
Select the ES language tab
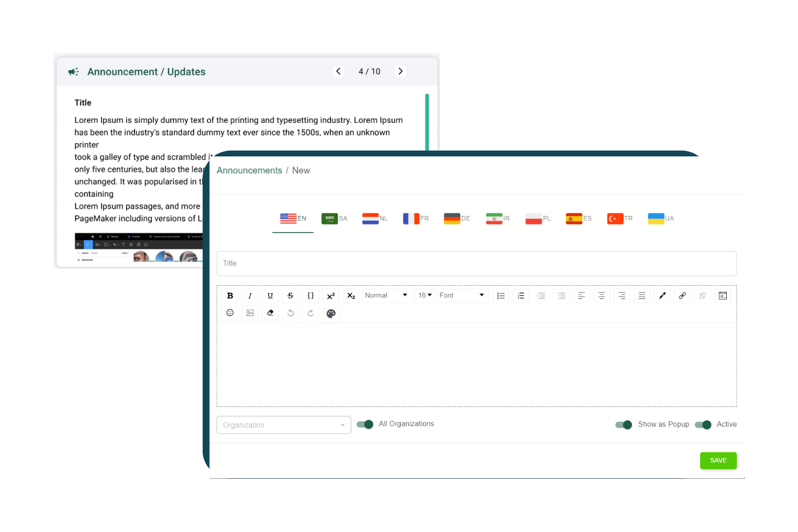tap(579, 219)
